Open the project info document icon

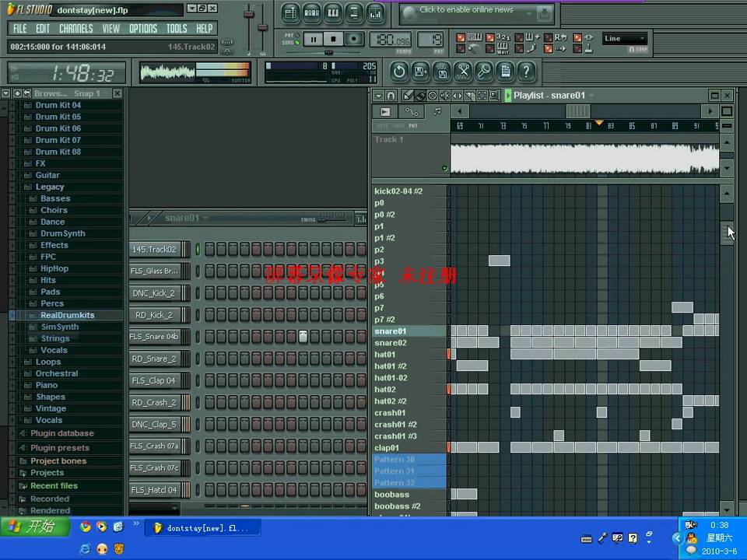tap(505, 72)
